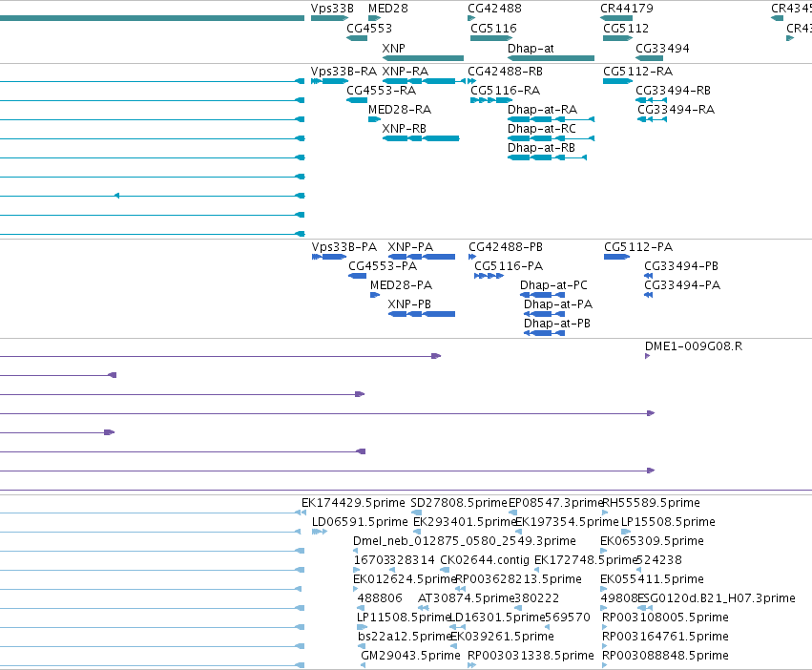The image size is (812, 670).
Task: Select the XNP gene bar
Action: (423, 58)
